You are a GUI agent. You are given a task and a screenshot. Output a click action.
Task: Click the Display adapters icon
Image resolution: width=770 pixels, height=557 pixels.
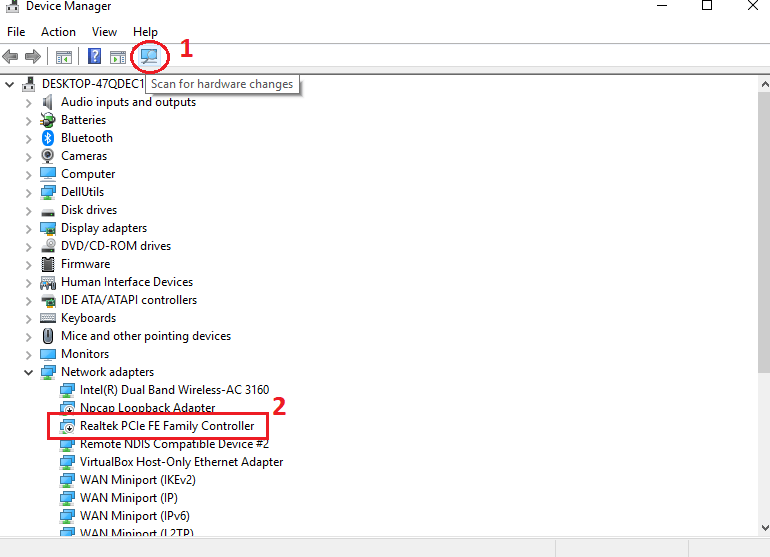48,228
